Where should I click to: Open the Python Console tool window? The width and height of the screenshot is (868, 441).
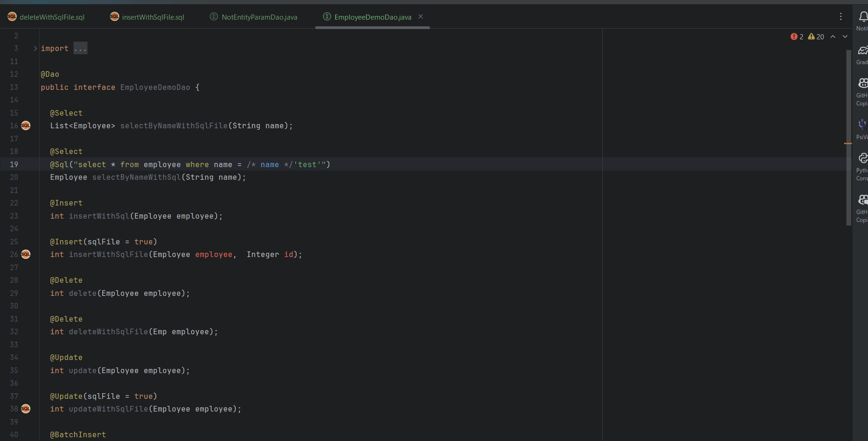tap(862, 167)
